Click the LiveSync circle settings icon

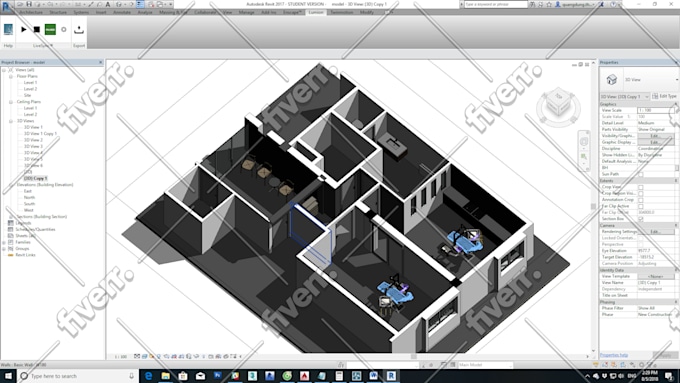pyautogui.click(x=64, y=29)
